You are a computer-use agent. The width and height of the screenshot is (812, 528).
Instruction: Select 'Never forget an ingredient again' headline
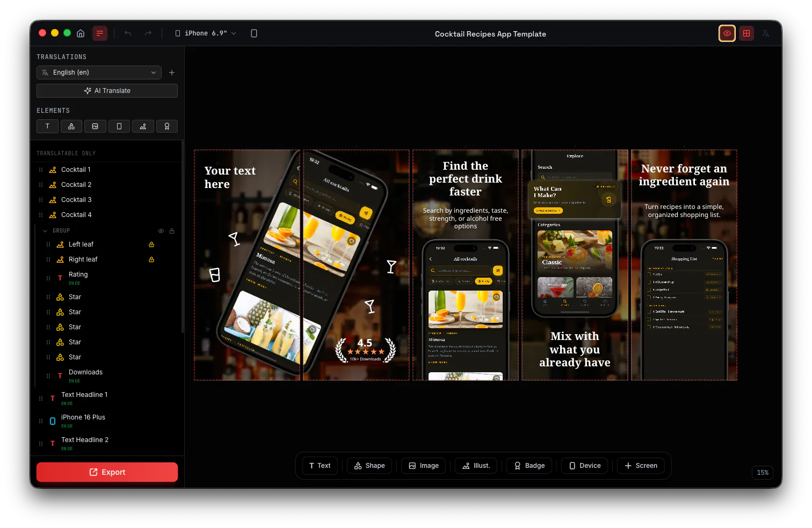coord(684,175)
